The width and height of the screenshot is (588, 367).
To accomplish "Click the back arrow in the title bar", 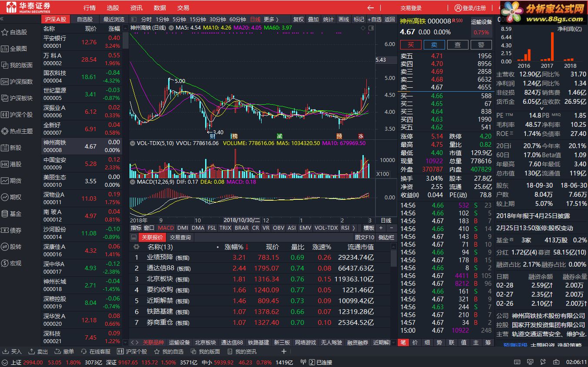I will click(x=370, y=8).
